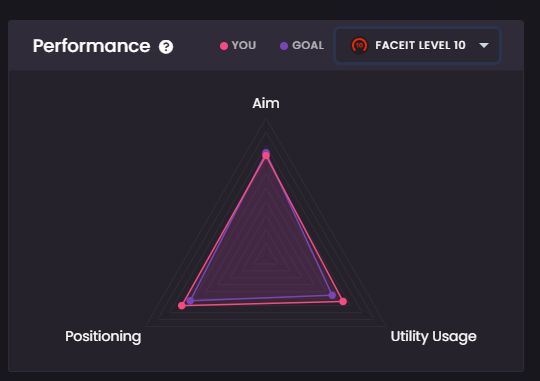This screenshot has width=540, height=381.
Task: Select the pink Utility Usage data point
Action: coord(343,301)
